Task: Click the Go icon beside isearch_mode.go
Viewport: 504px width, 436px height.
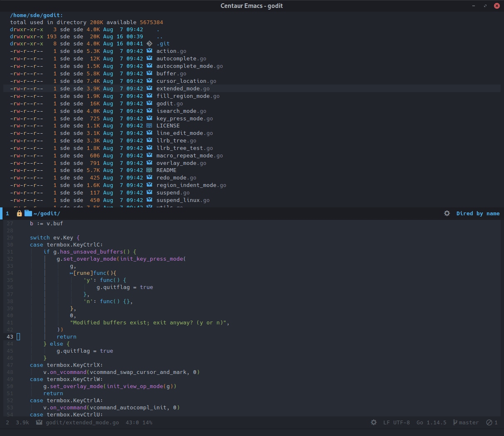Action: (x=149, y=111)
